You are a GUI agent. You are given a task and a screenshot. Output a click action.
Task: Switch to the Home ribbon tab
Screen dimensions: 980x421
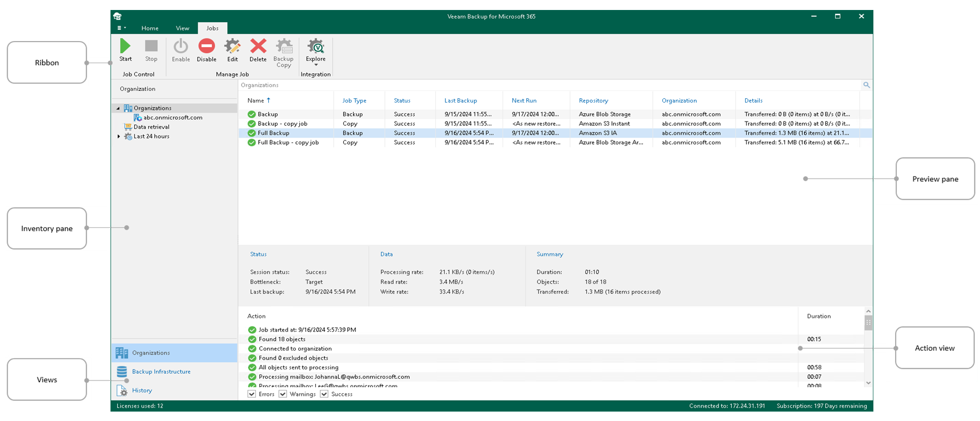150,28
